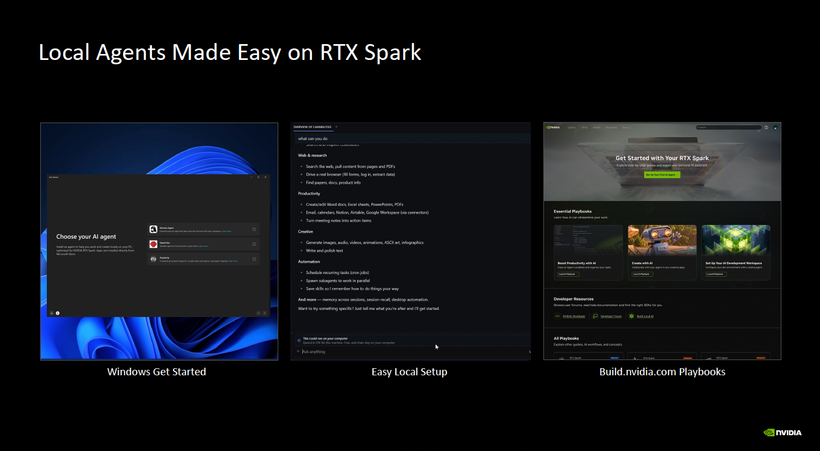Click the Developer Forum chat icon
This screenshot has height=451, width=820.
(595, 316)
